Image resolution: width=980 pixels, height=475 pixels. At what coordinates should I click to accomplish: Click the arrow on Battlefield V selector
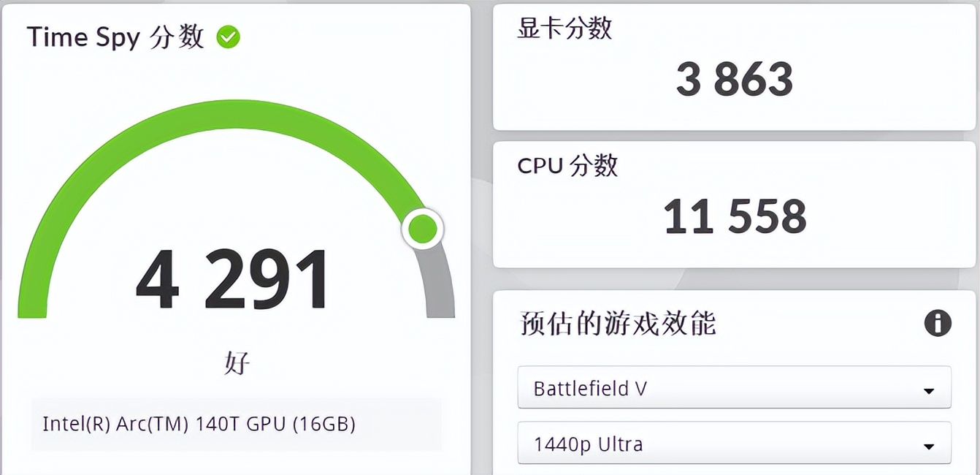point(929,391)
